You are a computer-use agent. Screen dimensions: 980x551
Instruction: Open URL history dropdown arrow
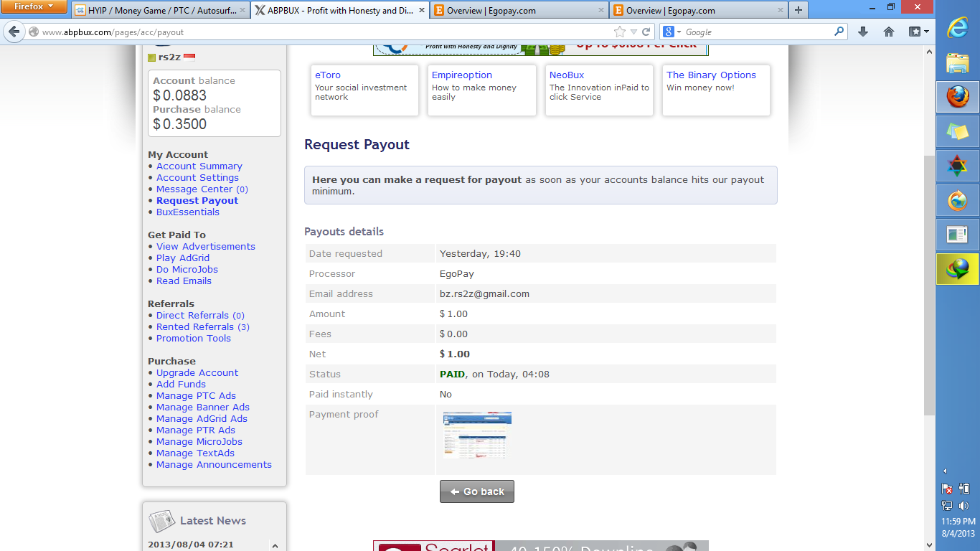click(x=633, y=32)
